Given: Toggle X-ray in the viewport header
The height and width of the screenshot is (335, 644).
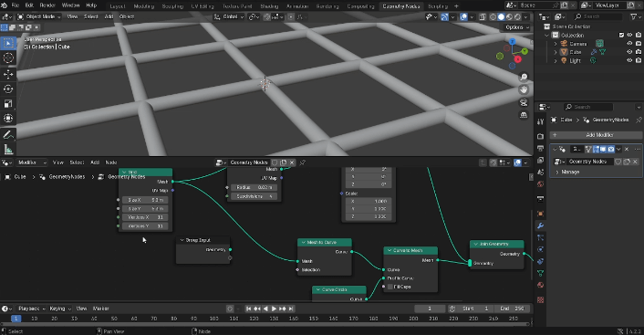Looking at the screenshot, I should tap(483, 16).
